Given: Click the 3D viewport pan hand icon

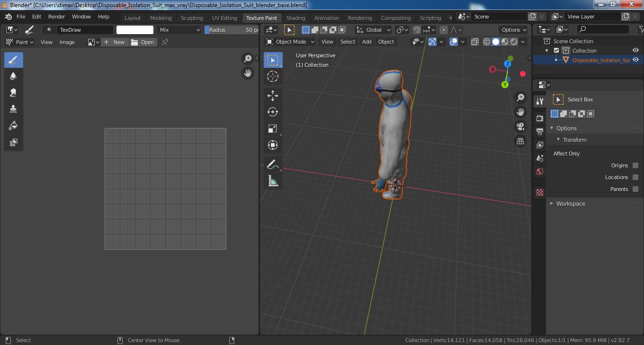Looking at the screenshot, I should 520,112.
